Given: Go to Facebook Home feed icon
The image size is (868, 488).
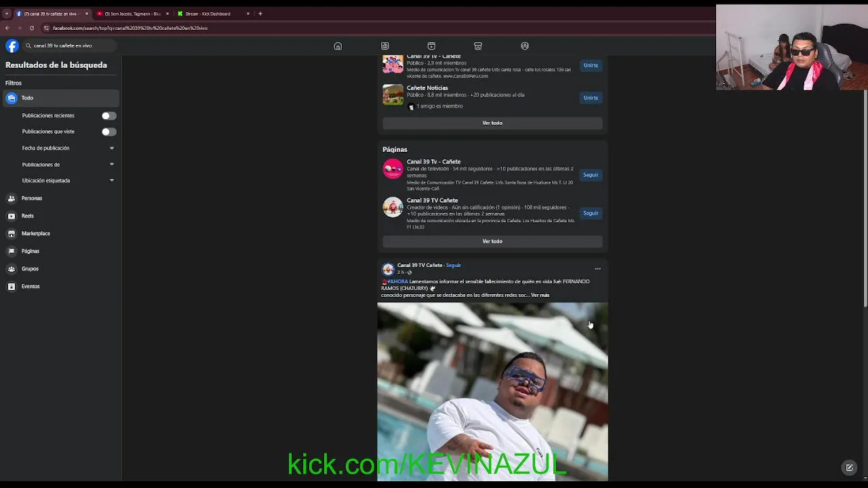Looking at the screenshot, I should 338,46.
